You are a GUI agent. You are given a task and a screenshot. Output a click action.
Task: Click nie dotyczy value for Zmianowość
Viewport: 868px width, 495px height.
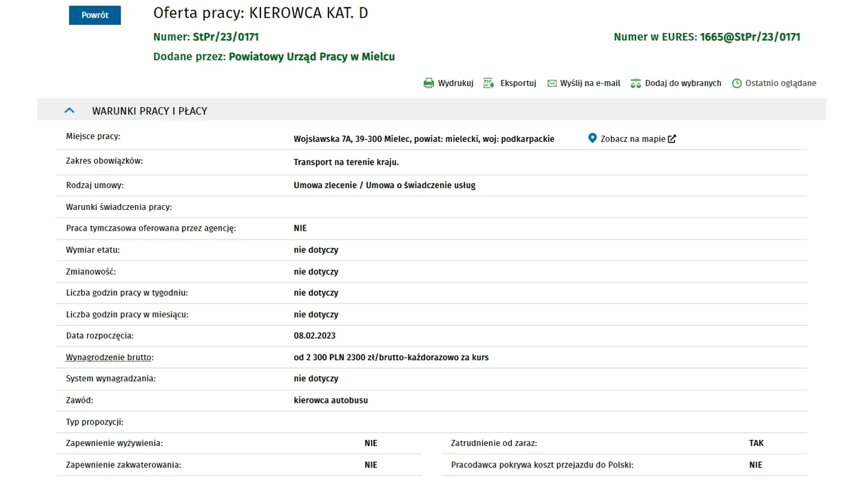(316, 271)
